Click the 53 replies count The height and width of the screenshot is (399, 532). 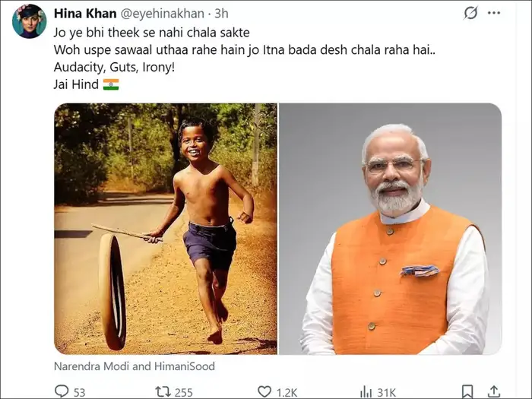[79, 392]
